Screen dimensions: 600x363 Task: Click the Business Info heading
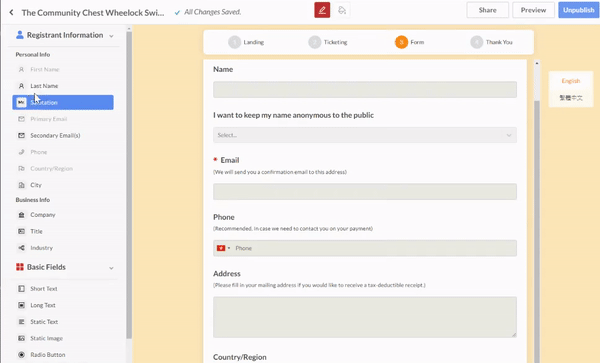point(33,200)
